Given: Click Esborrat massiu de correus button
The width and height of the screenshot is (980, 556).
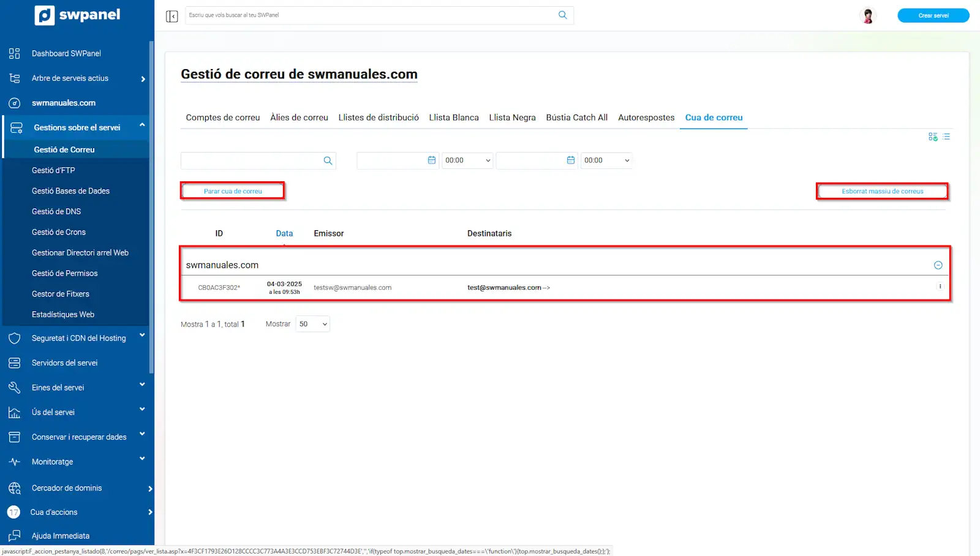Looking at the screenshot, I should [x=882, y=191].
